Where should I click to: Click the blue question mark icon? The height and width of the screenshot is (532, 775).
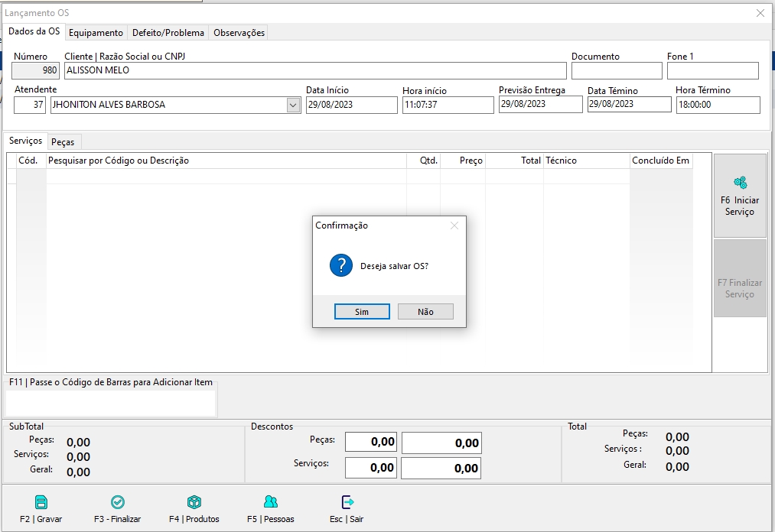340,266
